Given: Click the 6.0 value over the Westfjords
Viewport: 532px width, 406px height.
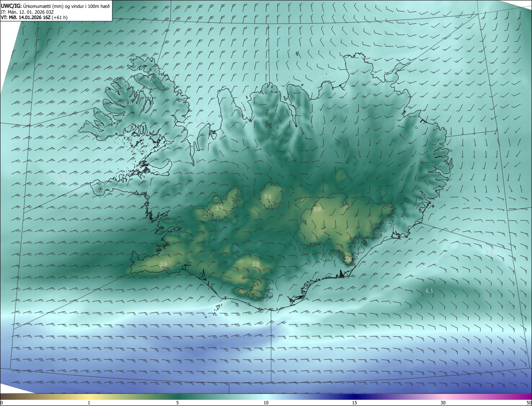Looking at the screenshot, I should coord(128,103).
